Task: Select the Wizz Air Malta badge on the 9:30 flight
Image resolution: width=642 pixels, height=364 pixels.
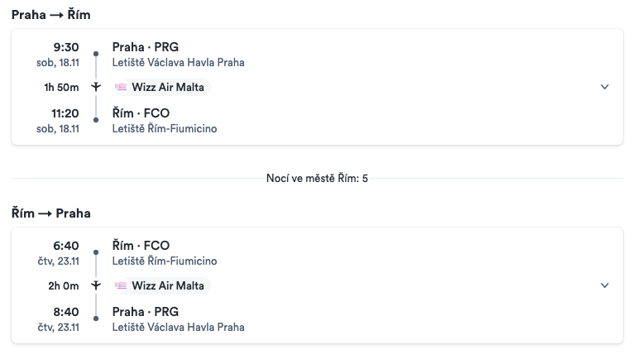Action: (161, 88)
